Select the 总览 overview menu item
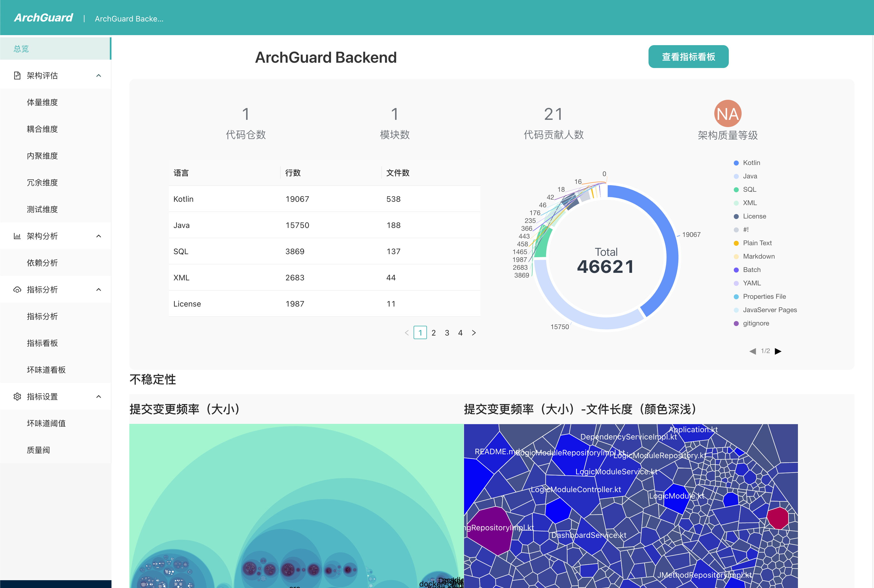874x588 pixels. point(21,49)
